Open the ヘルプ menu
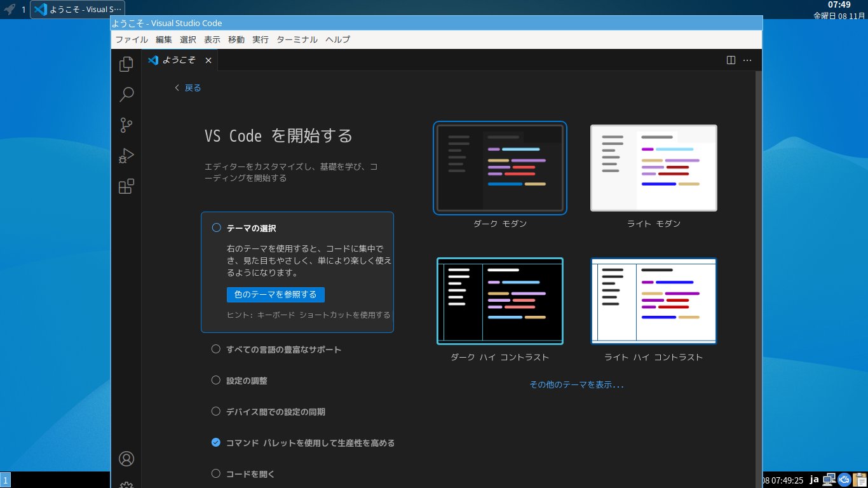This screenshot has height=488, width=868. 338,39
